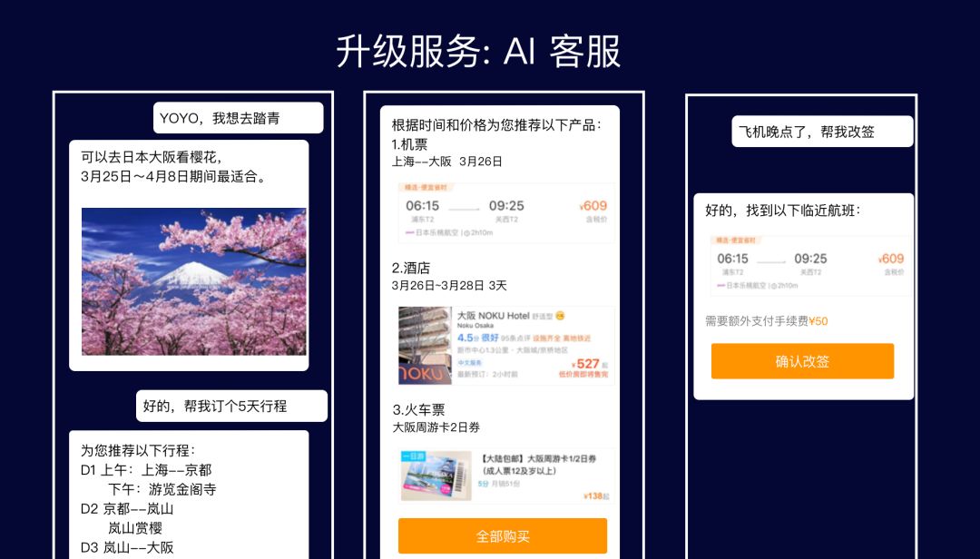
Task: Open the Osaka travel pass ticket image
Action: pos(436,476)
